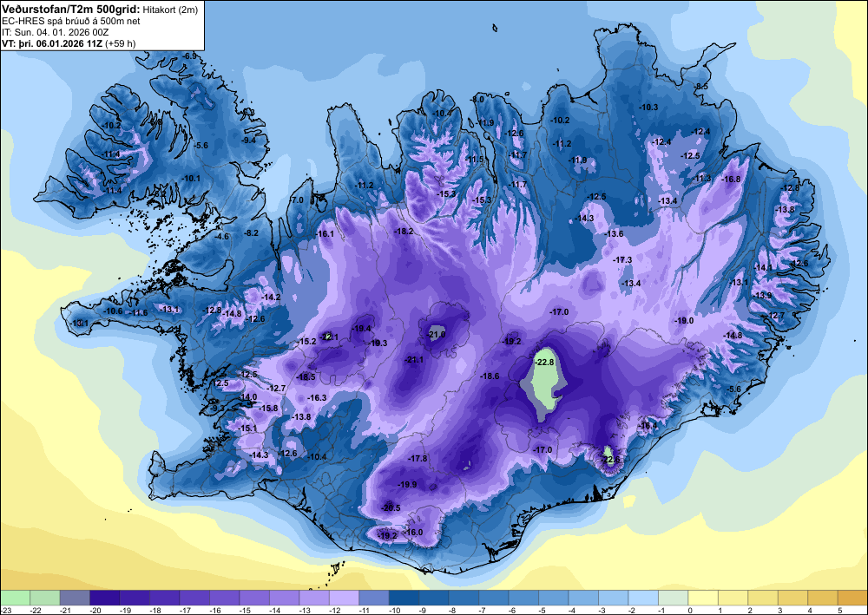The image size is (868, 615).
Task: Select the line 'EC-HRES spá brúuð á 500m net'
Action: [71, 21]
